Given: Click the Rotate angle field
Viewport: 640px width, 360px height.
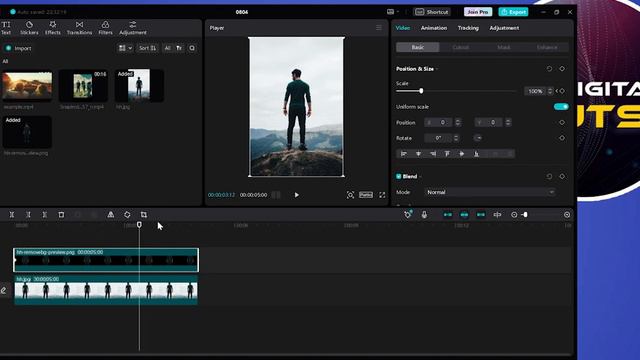Looking at the screenshot, I should click(x=438, y=138).
